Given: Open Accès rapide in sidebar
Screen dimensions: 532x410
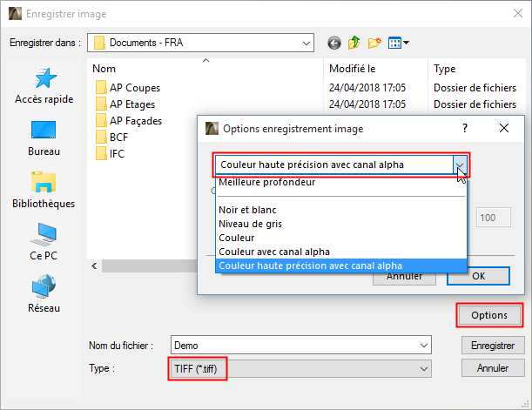Looking at the screenshot, I should coord(44,86).
